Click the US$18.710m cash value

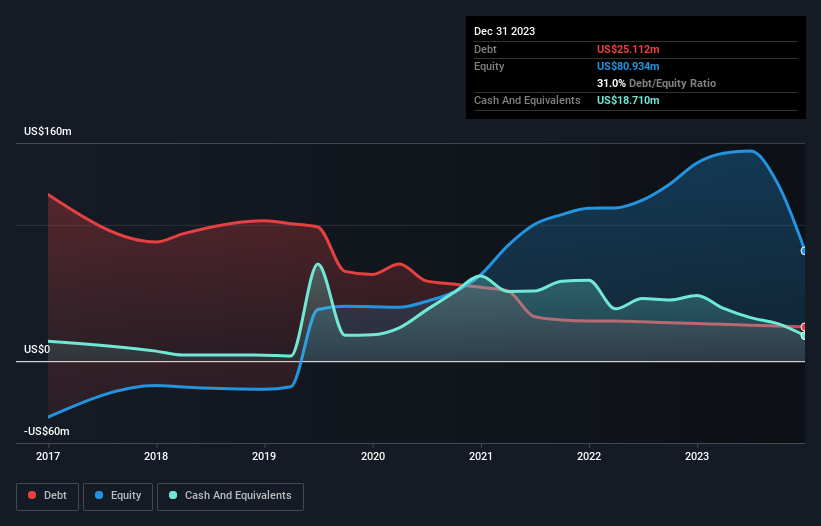(628, 100)
